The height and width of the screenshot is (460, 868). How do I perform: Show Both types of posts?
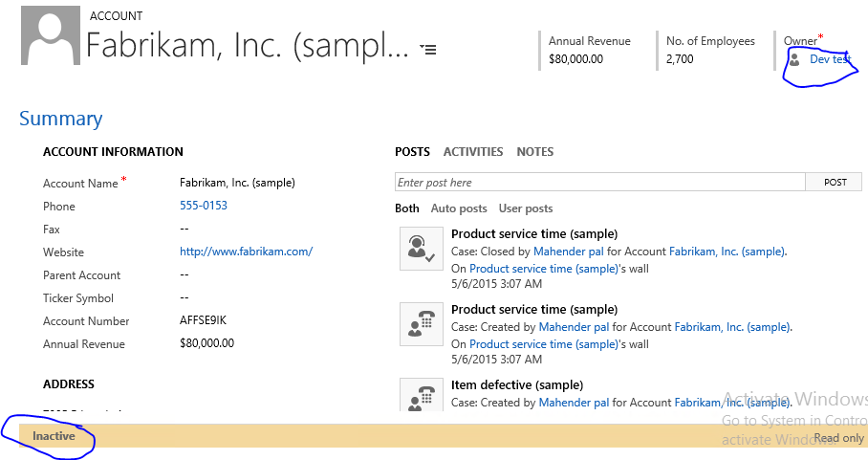[x=407, y=208]
